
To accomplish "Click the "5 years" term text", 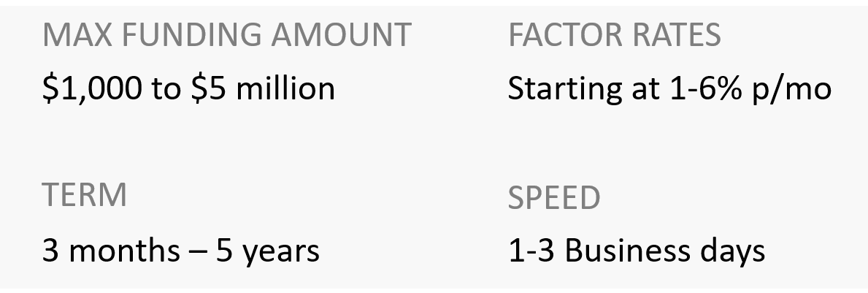I will (268, 251).
